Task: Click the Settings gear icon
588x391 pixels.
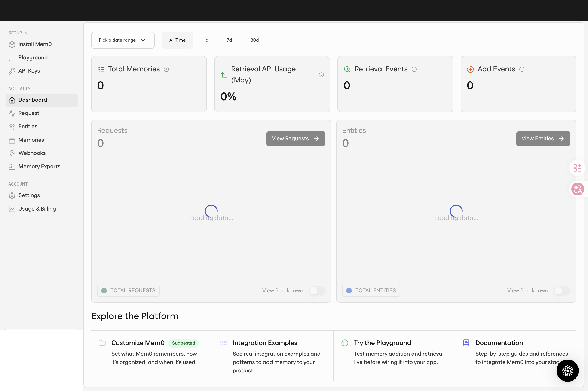Action: tap(12, 195)
